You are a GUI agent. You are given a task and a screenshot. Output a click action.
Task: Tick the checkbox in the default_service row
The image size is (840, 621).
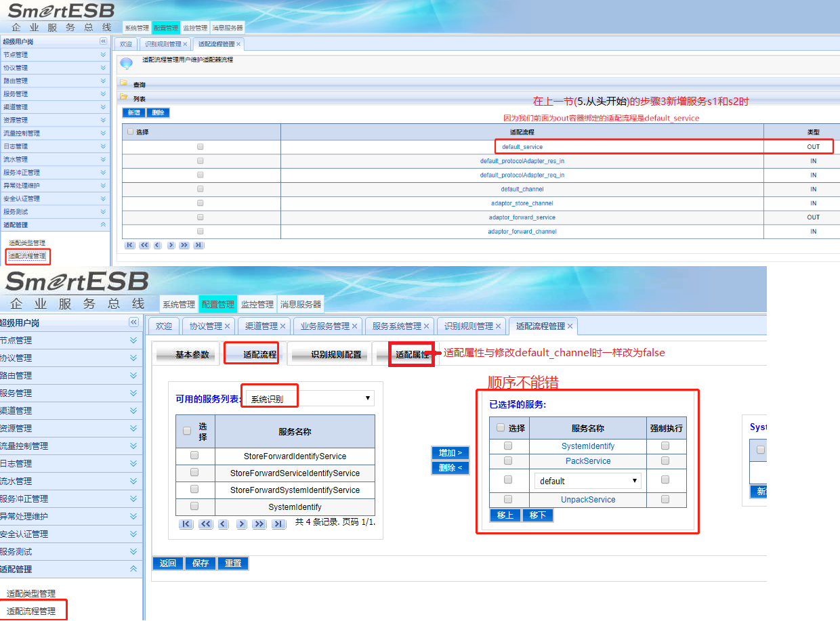pyautogui.click(x=200, y=146)
